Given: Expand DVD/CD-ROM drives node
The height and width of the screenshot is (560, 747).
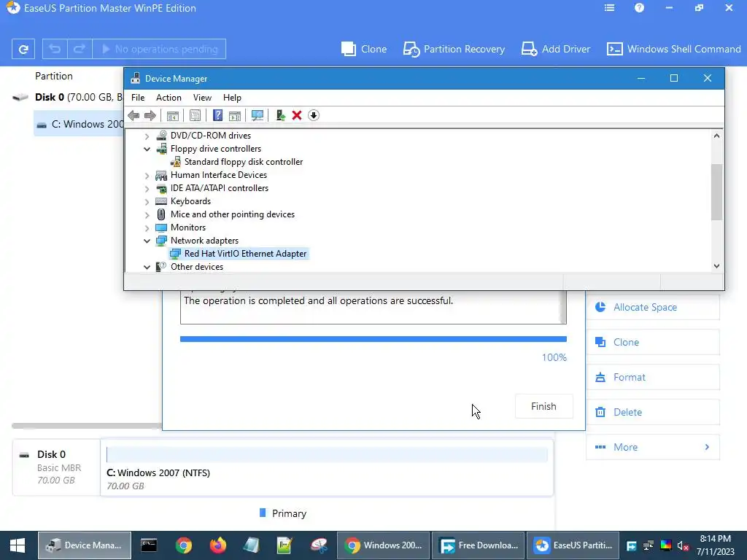Looking at the screenshot, I should [x=147, y=136].
